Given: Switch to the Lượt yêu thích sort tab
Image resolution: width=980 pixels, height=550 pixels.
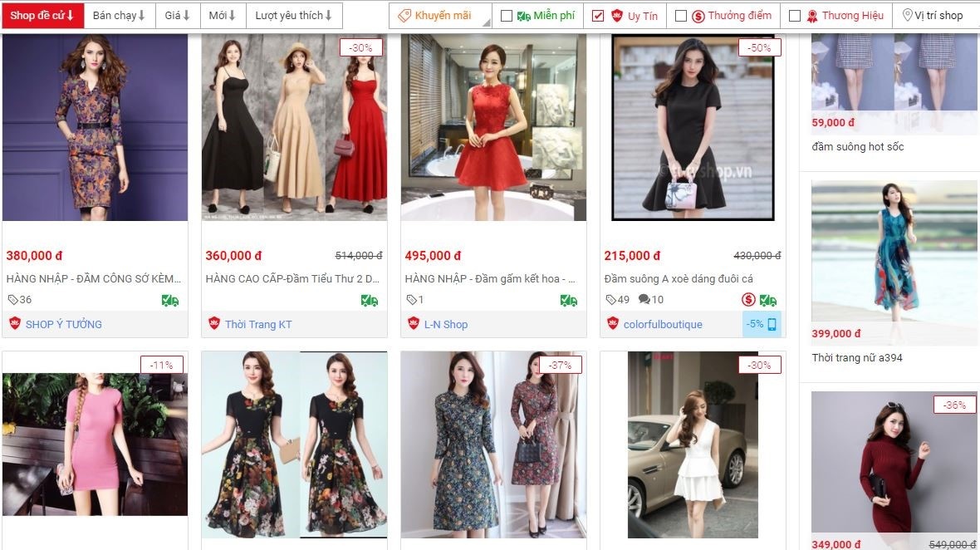Looking at the screenshot, I should (294, 16).
